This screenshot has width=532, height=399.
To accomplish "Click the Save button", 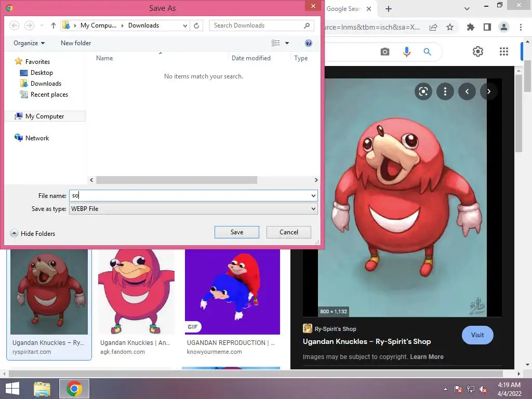I will pos(237,232).
